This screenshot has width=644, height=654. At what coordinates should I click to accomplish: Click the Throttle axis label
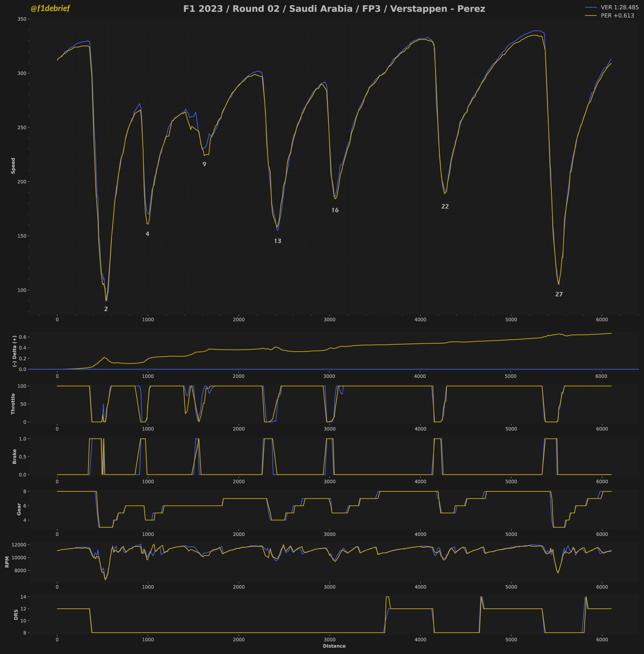pyautogui.click(x=13, y=404)
